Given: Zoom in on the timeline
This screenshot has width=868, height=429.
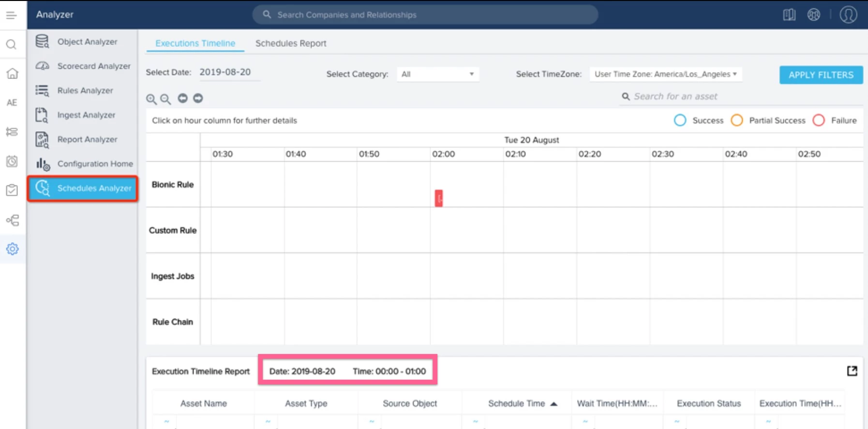Looking at the screenshot, I should point(151,99).
